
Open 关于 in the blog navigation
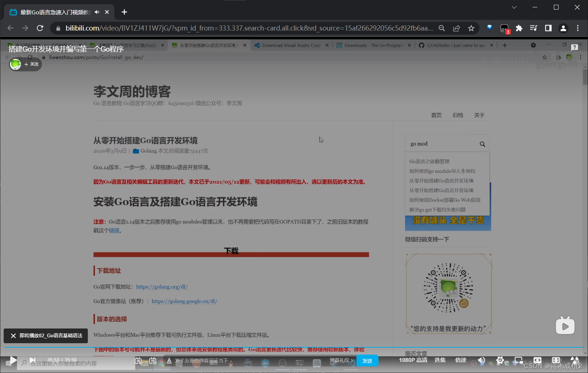pyautogui.click(x=479, y=115)
